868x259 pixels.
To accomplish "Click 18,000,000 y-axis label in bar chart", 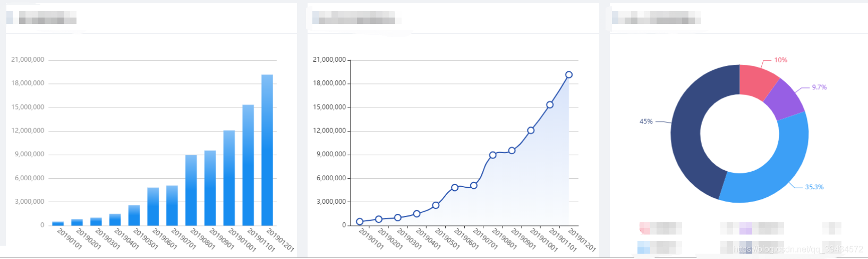I will tap(28, 83).
